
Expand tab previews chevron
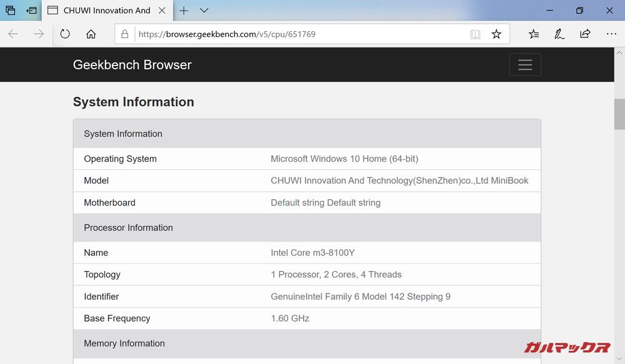[x=204, y=11]
